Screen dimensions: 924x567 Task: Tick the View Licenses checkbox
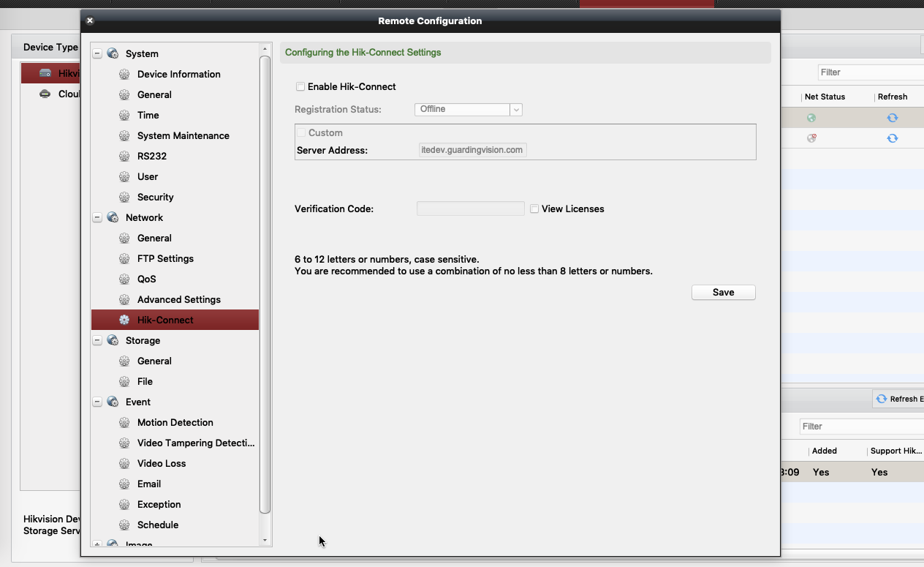point(534,209)
